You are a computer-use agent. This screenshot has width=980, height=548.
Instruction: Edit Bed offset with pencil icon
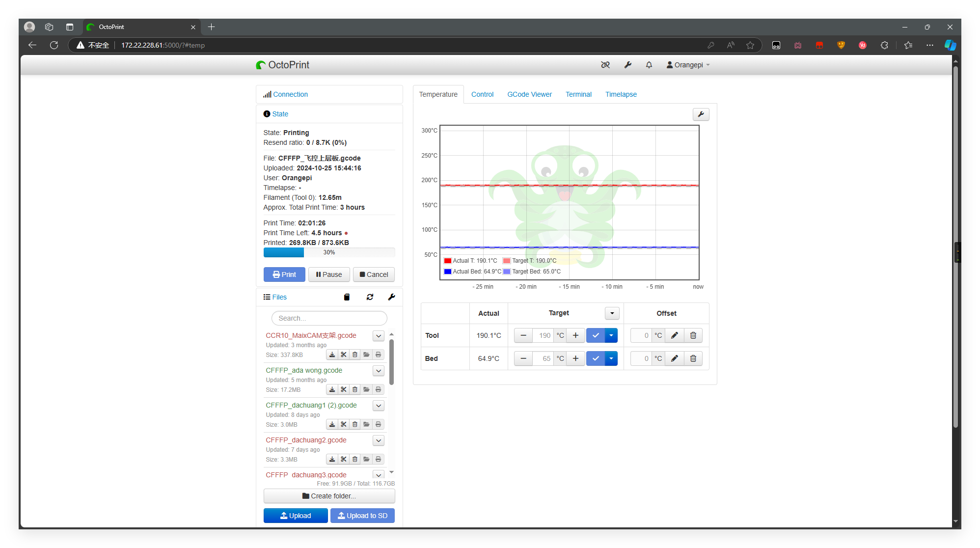tap(674, 358)
